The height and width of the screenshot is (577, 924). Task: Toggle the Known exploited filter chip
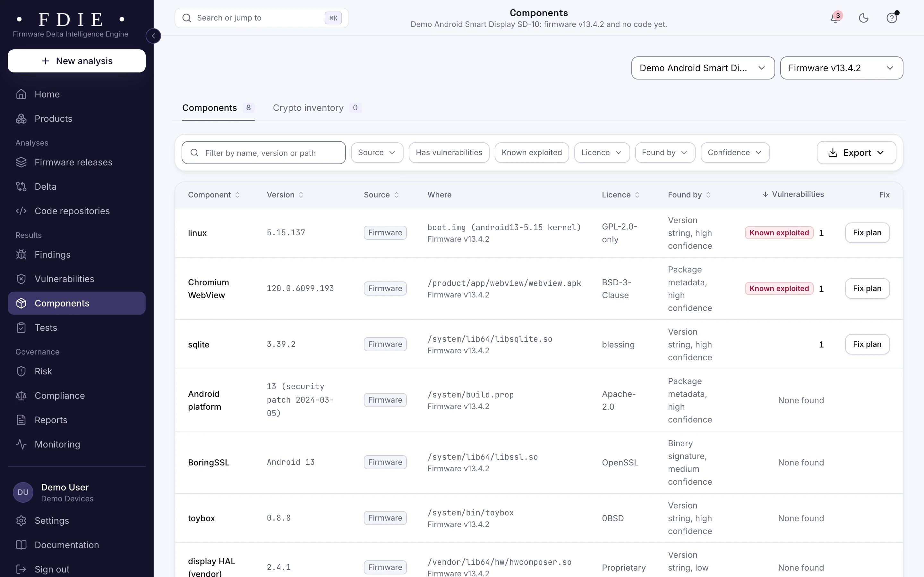[532, 153]
